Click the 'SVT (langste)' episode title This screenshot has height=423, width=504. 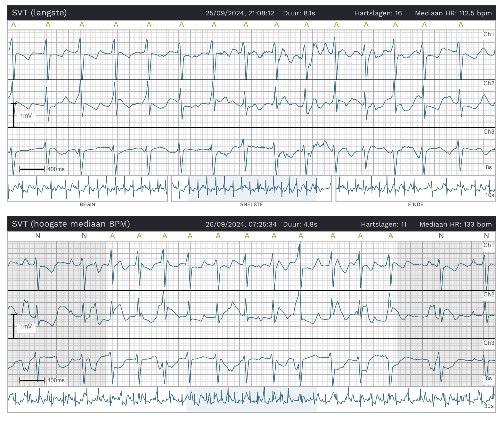39,13
